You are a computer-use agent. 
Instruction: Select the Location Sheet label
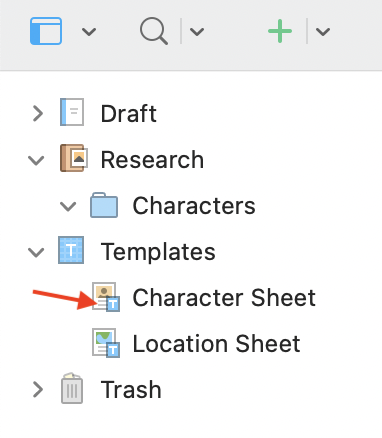pos(217,344)
